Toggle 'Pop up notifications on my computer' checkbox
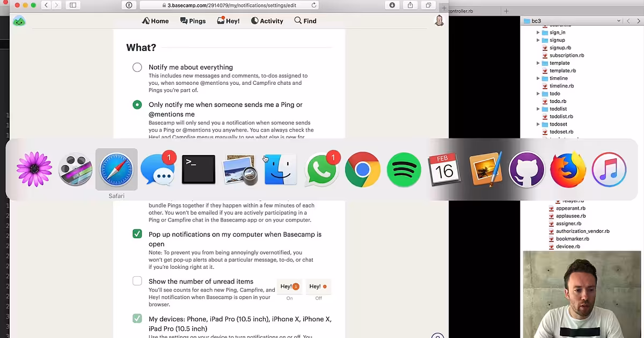This screenshot has height=338, width=644. click(137, 234)
